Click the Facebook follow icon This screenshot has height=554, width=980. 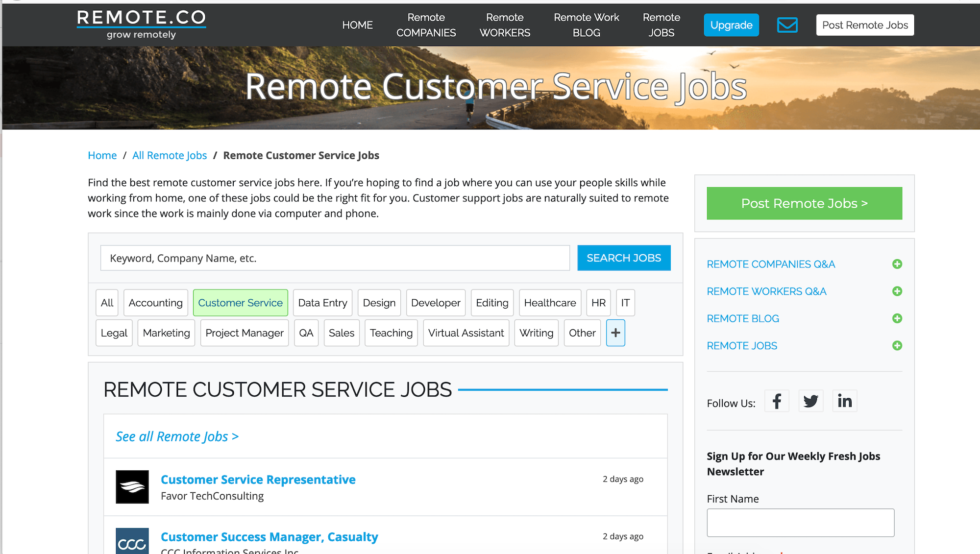(777, 401)
